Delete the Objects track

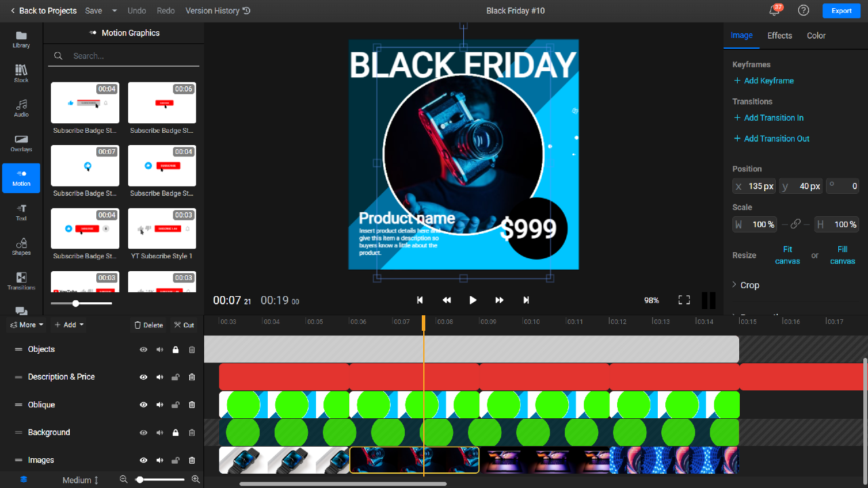pyautogui.click(x=192, y=350)
